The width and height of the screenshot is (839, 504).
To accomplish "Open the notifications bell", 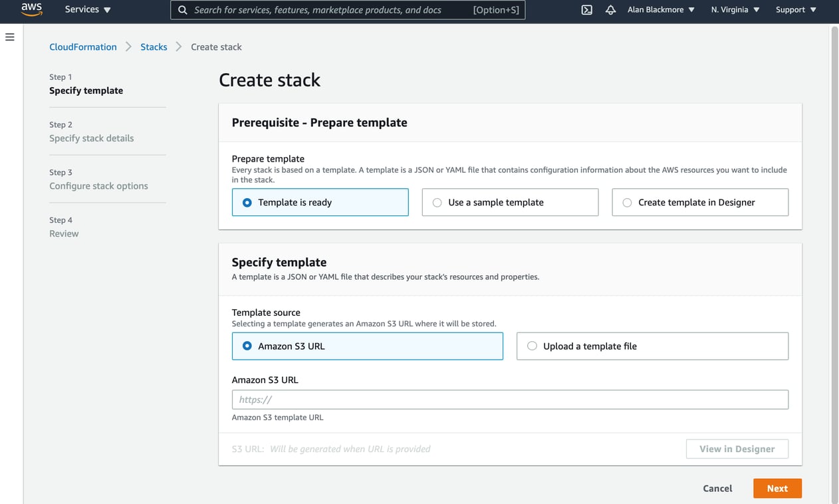I will click(x=610, y=10).
